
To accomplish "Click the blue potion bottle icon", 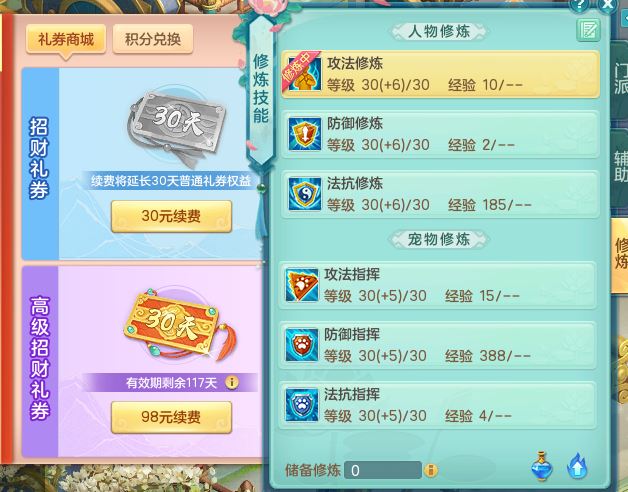I will pyautogui.click(x=541, y=466).
